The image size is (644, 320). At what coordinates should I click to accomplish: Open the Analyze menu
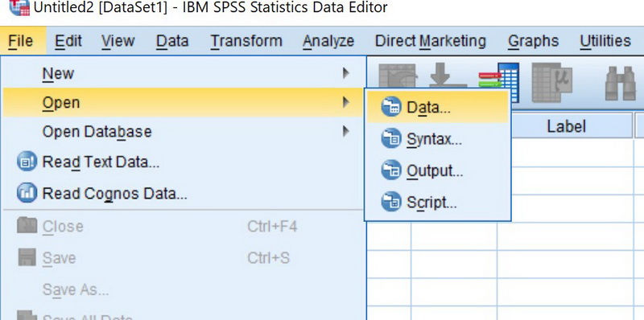(x=328, y=41)
